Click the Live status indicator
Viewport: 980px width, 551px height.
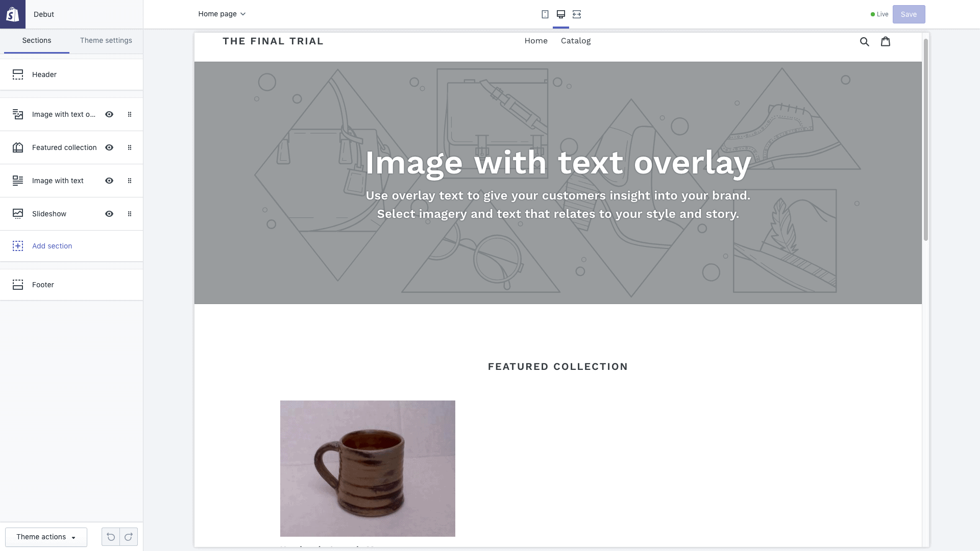[x=879, y=14]
